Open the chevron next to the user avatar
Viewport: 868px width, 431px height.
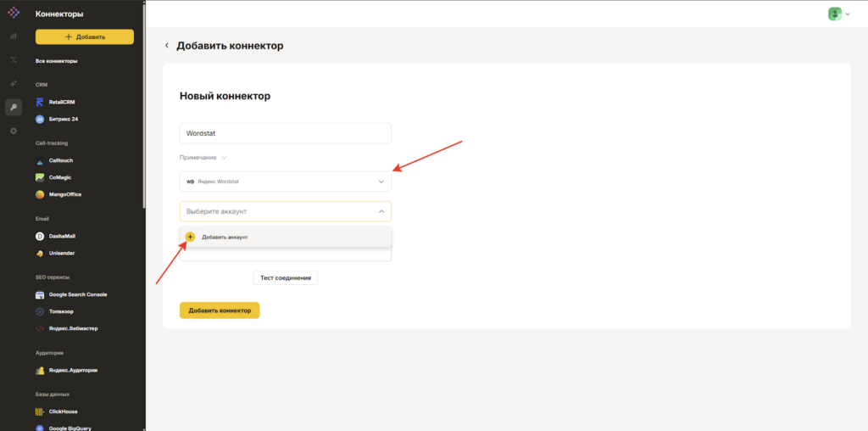pos(848,14)
